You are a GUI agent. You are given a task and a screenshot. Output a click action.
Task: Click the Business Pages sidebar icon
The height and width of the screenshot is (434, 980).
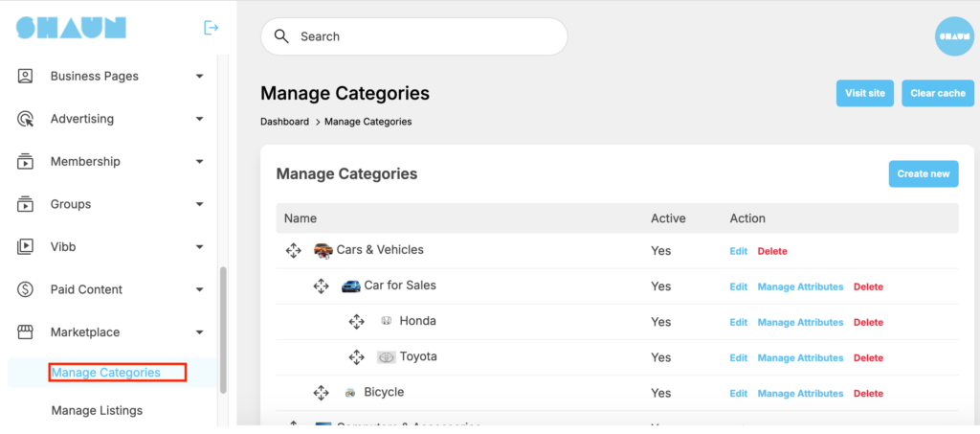[26, 76]
